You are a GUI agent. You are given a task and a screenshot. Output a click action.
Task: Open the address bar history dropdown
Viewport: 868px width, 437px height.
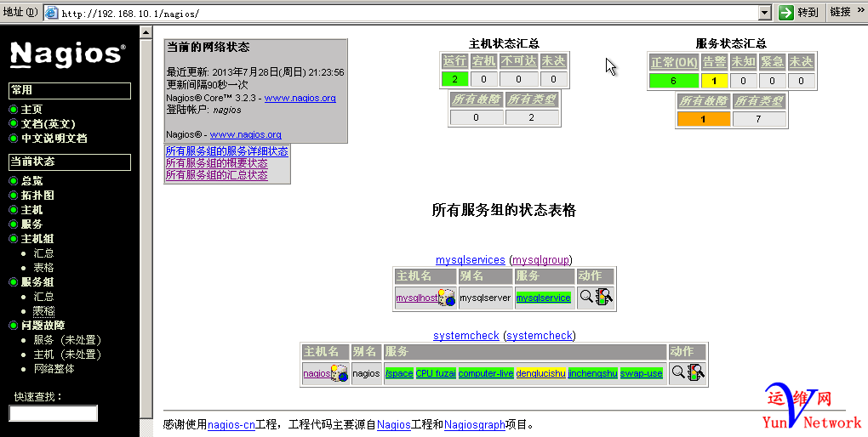coord(765,13)
